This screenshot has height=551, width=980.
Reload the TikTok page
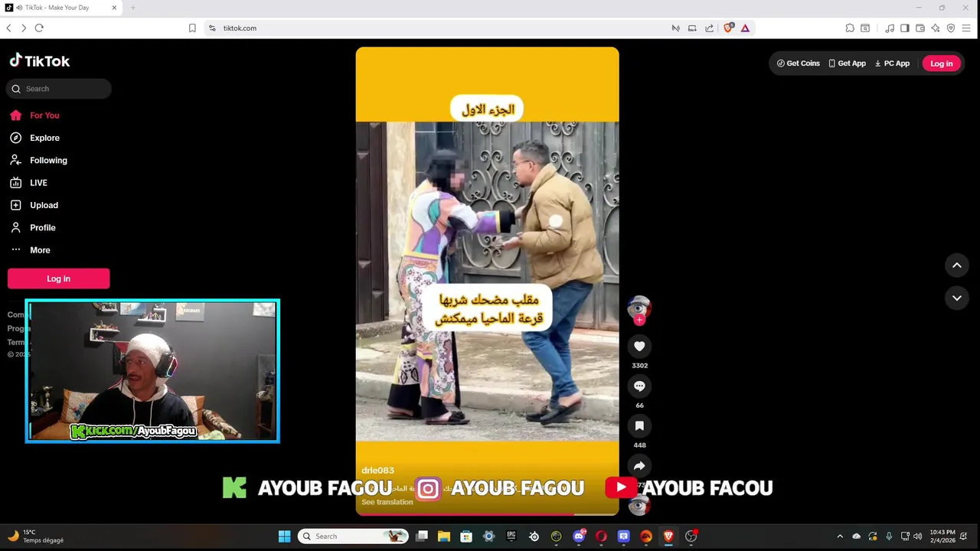[39, 28]
